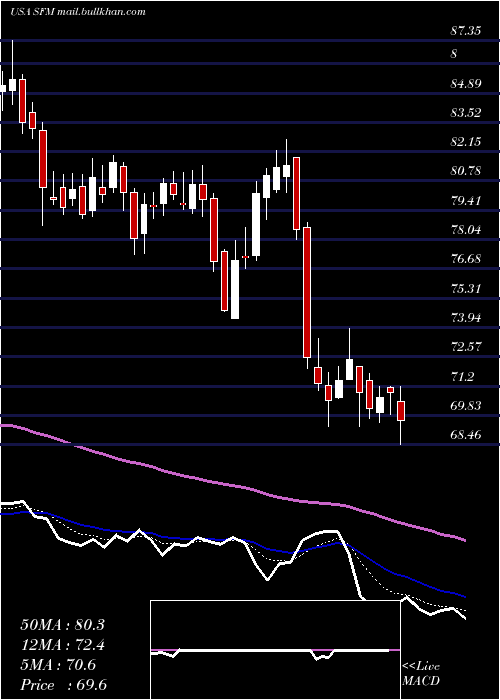Viewport: 500px width, 700px height.
Task: Select the 72.57 price level label
Action: tap(466, 347)
